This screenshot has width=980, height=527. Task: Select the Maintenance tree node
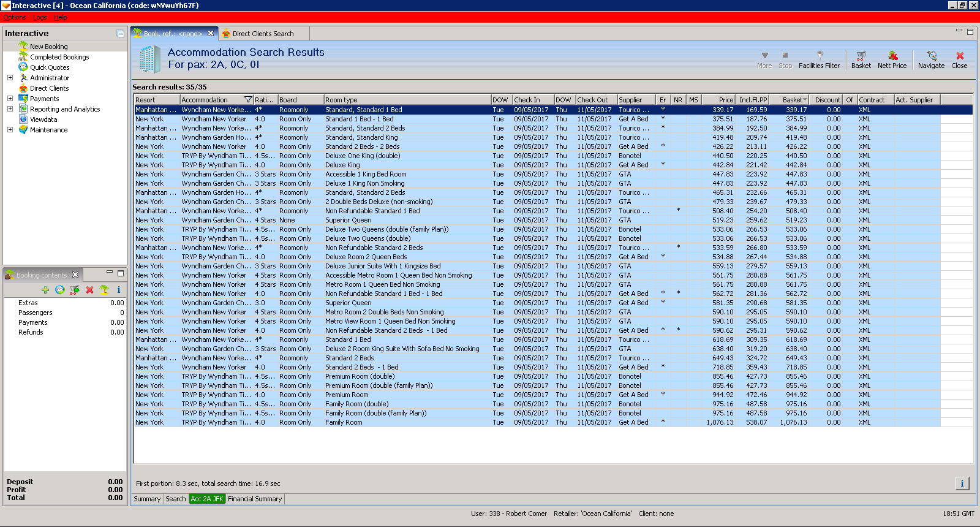49,130
